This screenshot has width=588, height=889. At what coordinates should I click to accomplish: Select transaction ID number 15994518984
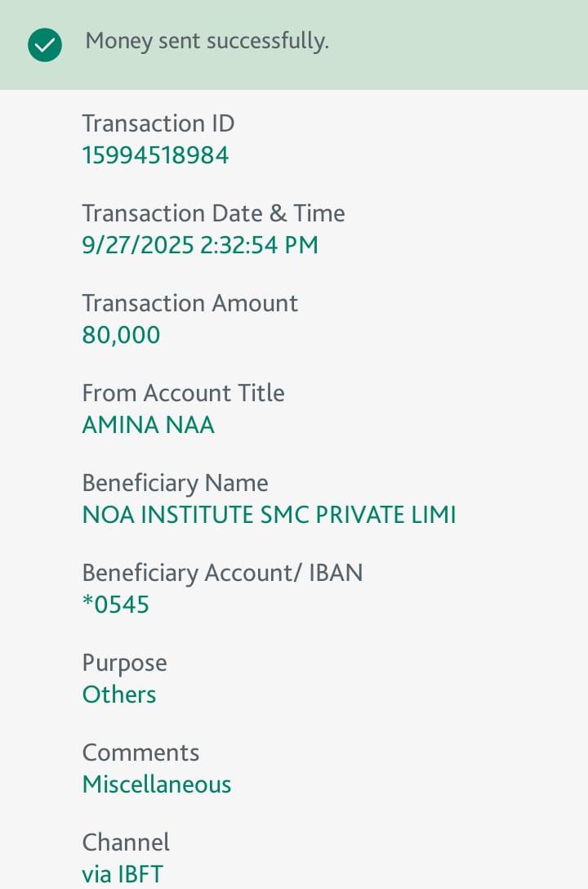point(155,155)
